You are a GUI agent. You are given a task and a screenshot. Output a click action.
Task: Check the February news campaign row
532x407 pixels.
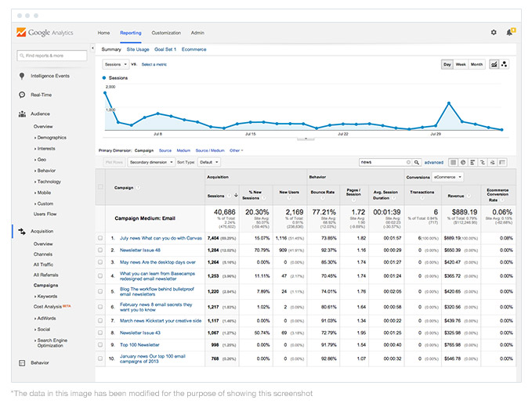pyautogui.click(x=100, y=307)
